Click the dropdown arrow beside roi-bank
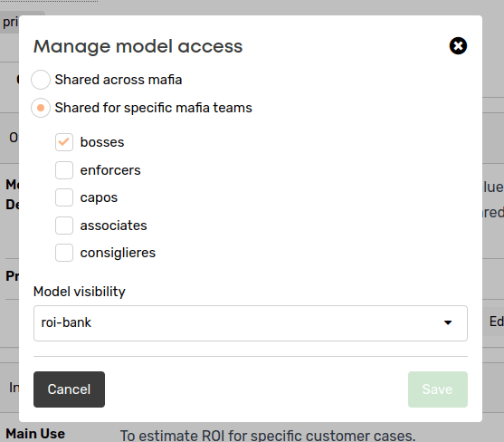504x442 pixels. [448, 322]
